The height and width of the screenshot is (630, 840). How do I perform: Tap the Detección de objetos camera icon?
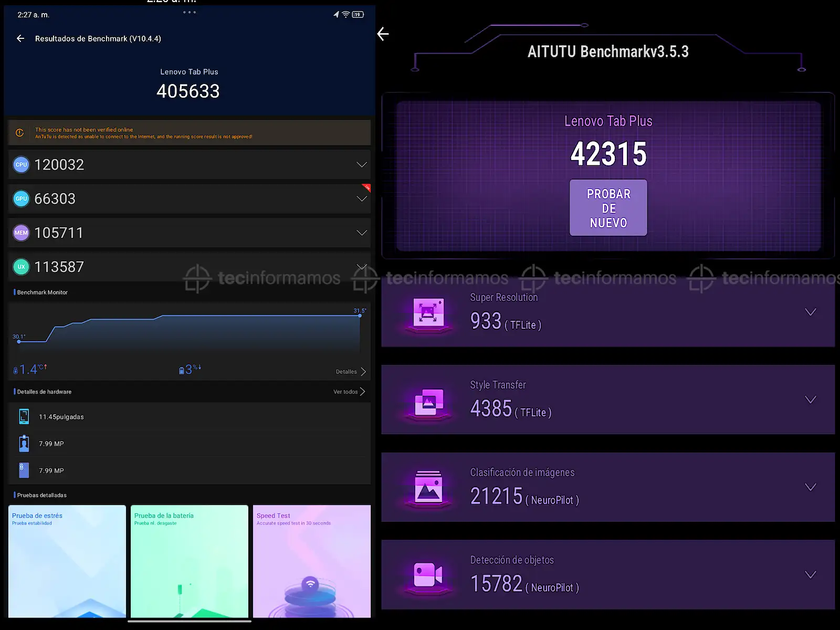428,575
